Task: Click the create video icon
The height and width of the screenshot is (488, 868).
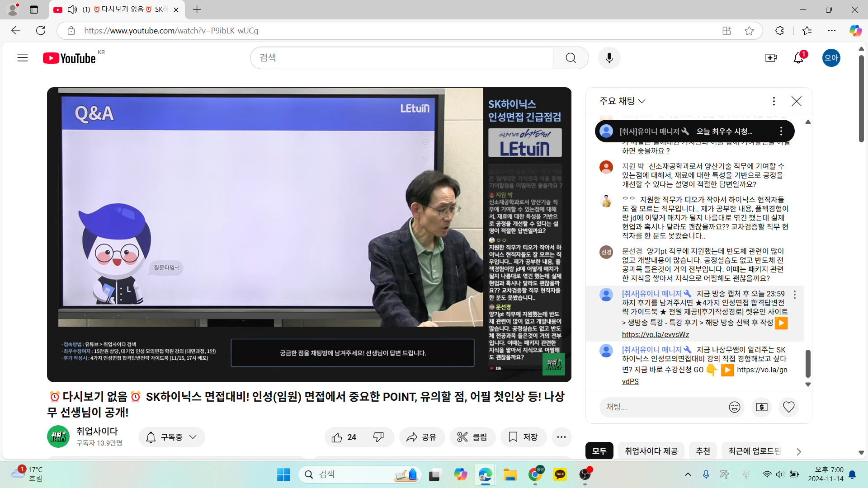Action: coord(771,58)
